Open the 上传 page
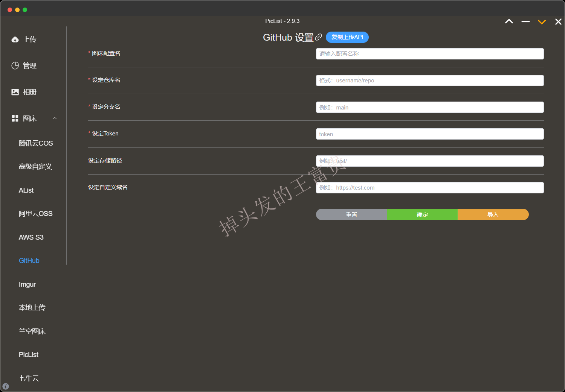The image size is (565, 392). (x=30, y=40)
